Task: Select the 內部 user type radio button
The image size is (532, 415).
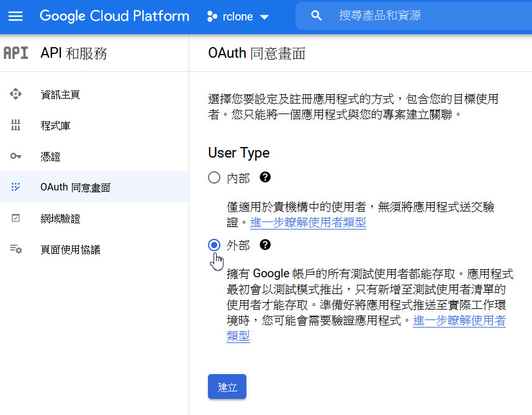Action: pos(214,178)
